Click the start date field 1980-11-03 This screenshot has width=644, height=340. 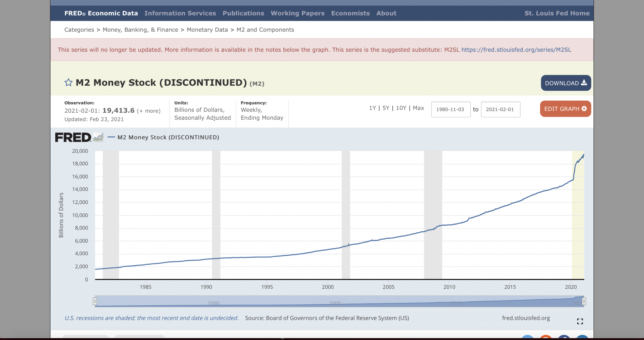[450, 109]
